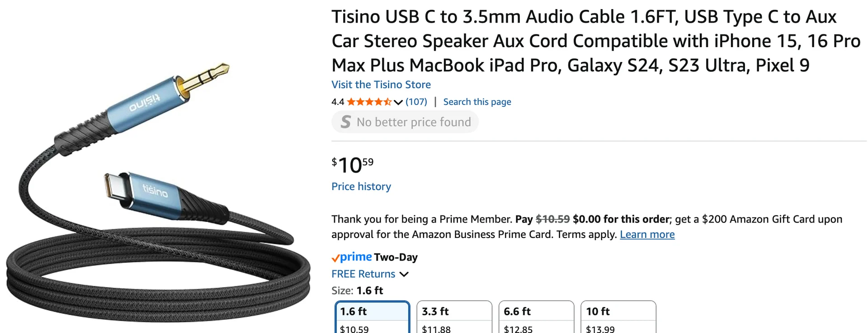Open the rating breakdown chevron beside stars
868x333 pixels.
pyautogui.click(x=398, y=102)
